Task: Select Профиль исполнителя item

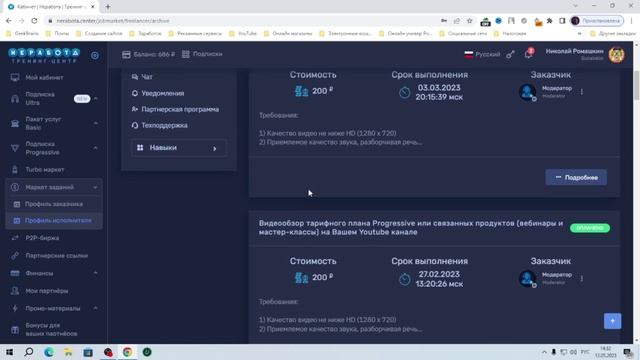Action: point(54,220)
